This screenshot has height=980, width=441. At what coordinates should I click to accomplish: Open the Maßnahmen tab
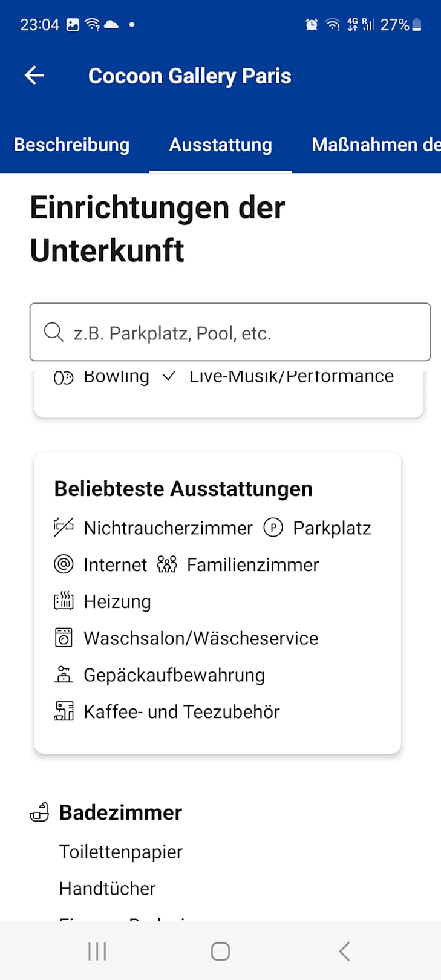pyautogui.click(x=375, y=145)
